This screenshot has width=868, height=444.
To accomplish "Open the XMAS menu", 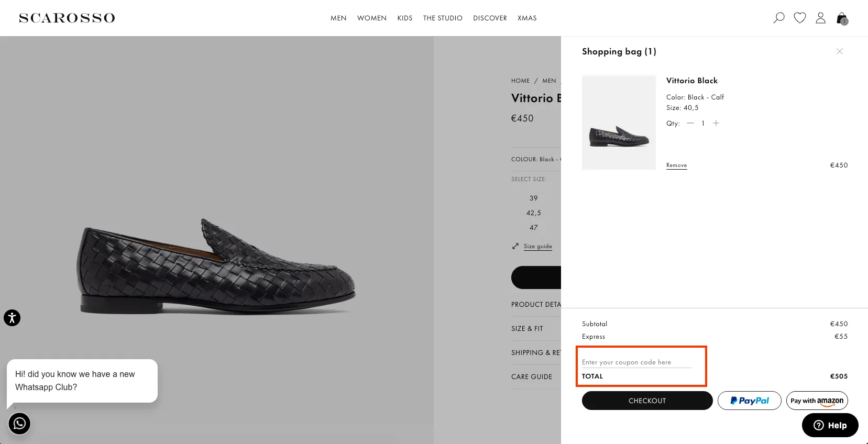I will (527, 18).
